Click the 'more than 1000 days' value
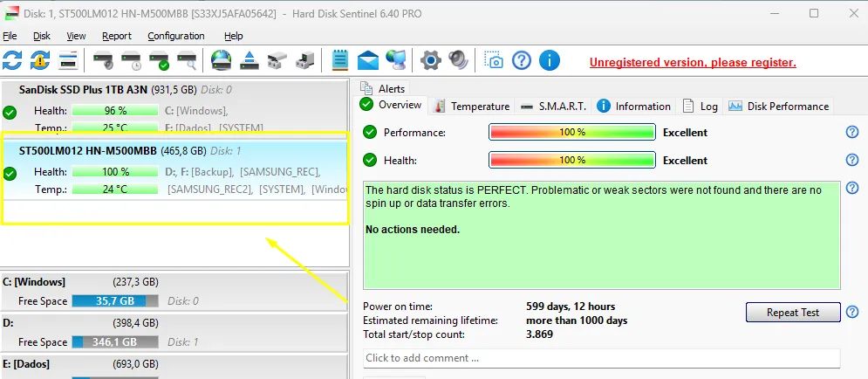 (577, 320)
